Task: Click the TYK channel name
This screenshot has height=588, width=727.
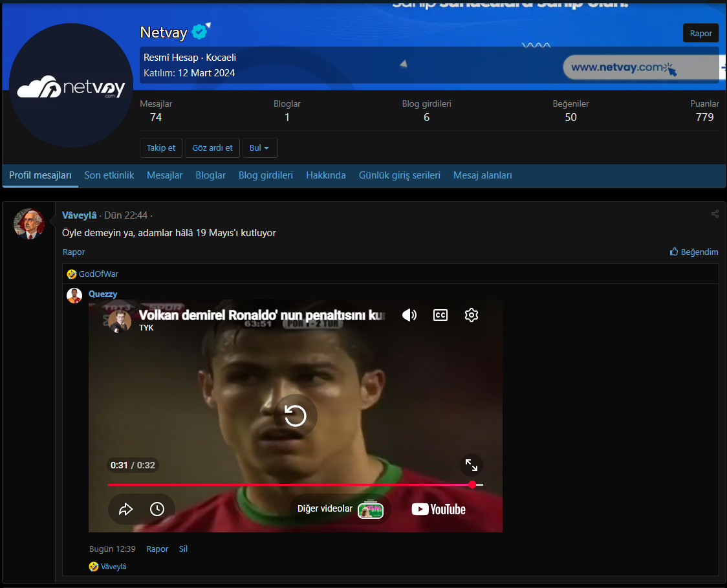Action: tap(146, 328)
